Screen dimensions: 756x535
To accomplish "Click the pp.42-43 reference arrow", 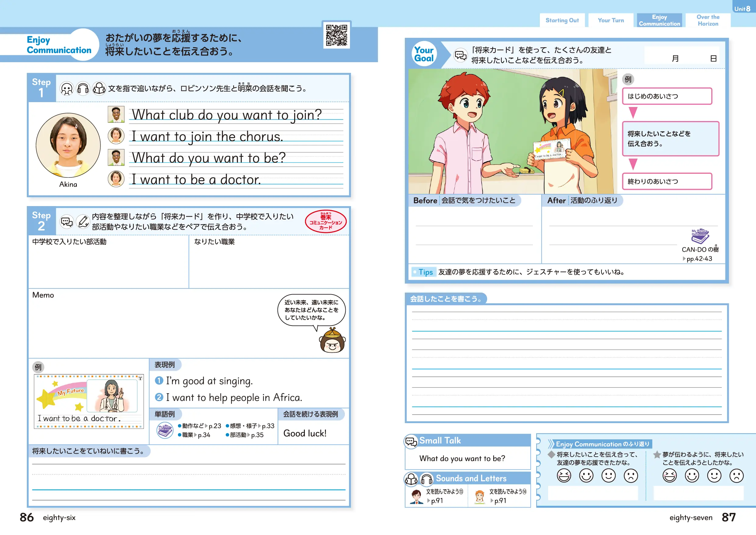I will (684, 259).
